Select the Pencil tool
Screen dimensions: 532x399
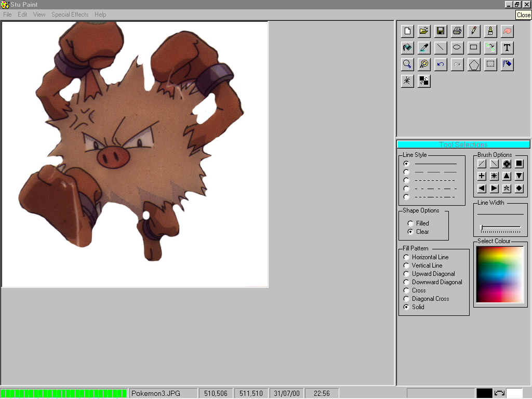[x=474, y=31]
